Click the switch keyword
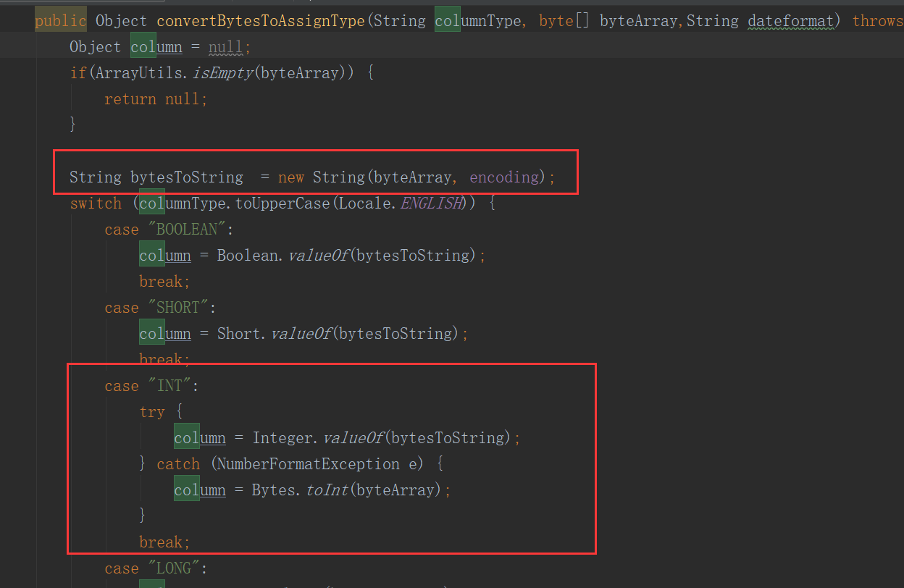 tap(96, 203)
